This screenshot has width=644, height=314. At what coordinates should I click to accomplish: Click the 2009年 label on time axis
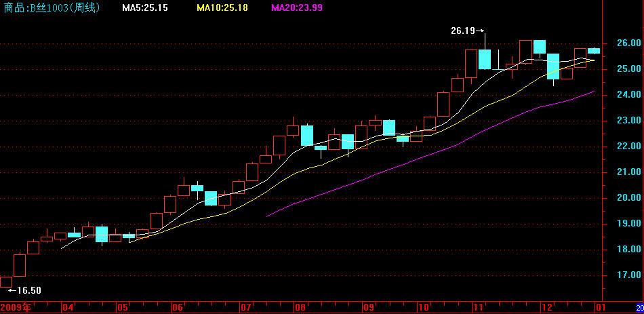18,307
